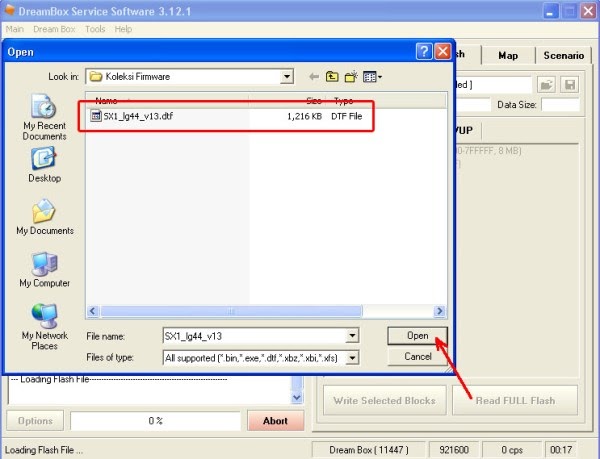
Task: Select the SX1_lg44_v13.dtf file icon
Action: [x=96, y=116]
